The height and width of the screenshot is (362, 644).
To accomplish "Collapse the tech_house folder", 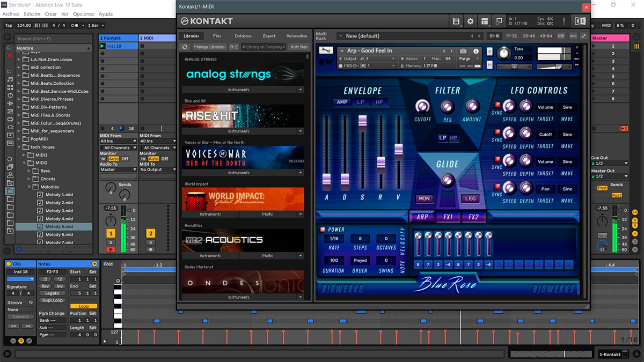I will (19, 147).
